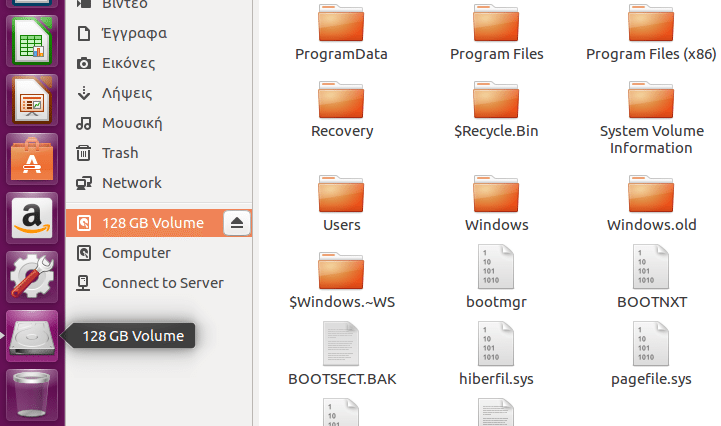Select System Volume Information folder
This screenshot has height=426, width=721.
point(651,118)
